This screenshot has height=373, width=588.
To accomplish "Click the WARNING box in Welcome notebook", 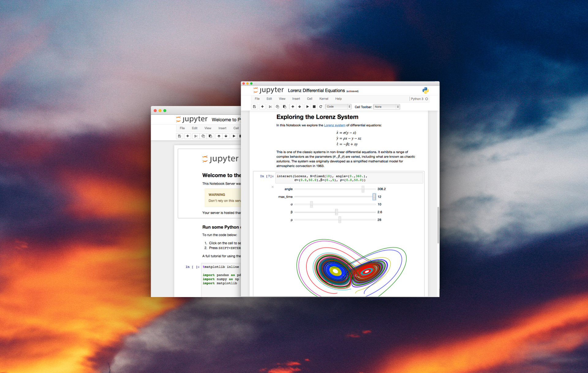I will click(223, 198).
